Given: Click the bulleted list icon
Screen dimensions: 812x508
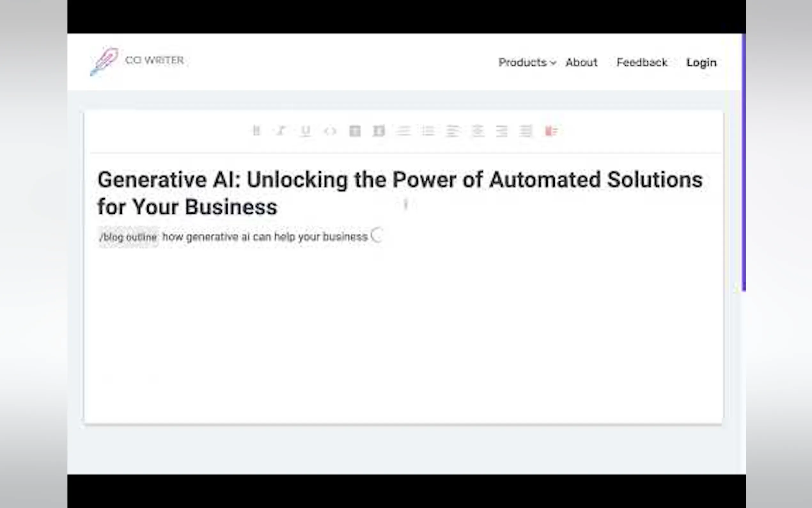Looking at the screenshot, I should (x=428, y=131).
